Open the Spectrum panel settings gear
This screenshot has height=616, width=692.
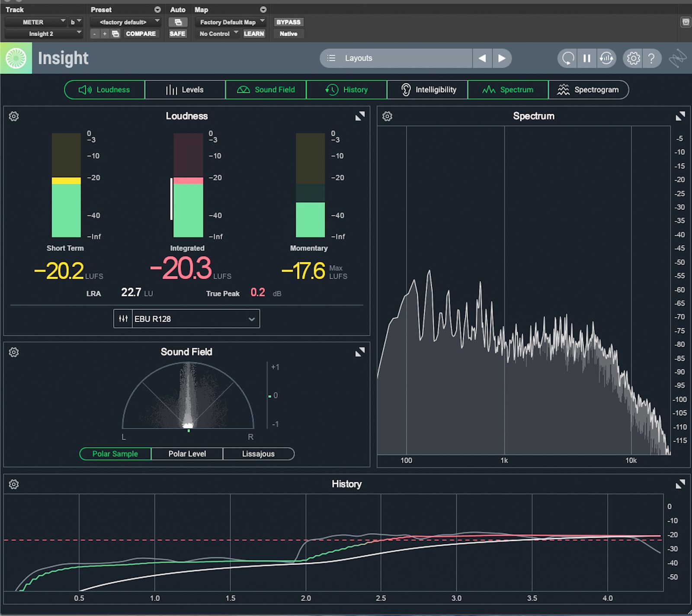pos(388,116)
